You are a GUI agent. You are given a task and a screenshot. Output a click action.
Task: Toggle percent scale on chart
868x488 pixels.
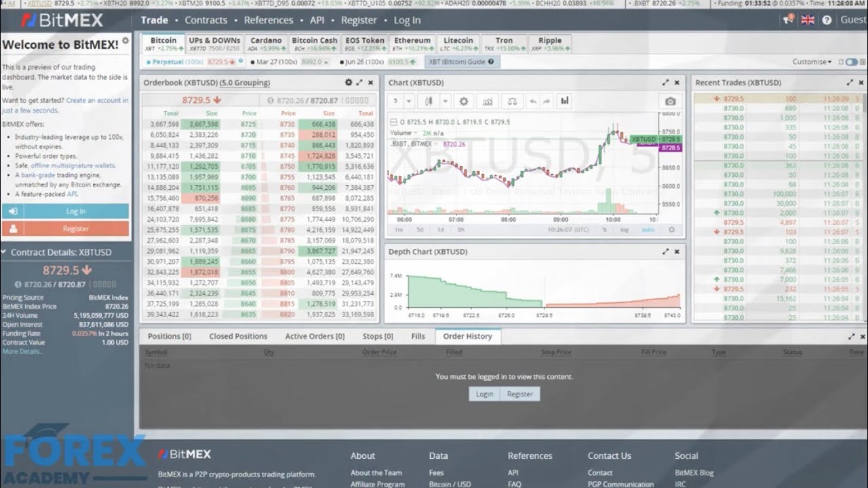click(x=604, y=230)
